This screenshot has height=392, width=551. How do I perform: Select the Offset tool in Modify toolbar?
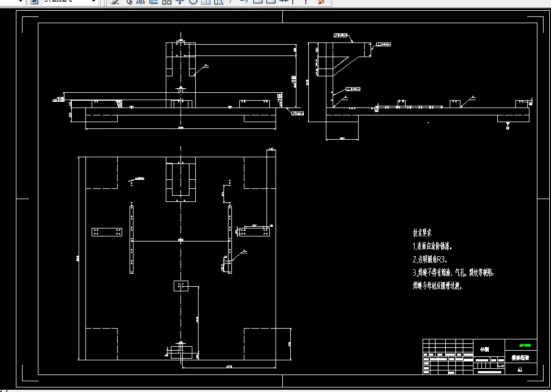153,2
